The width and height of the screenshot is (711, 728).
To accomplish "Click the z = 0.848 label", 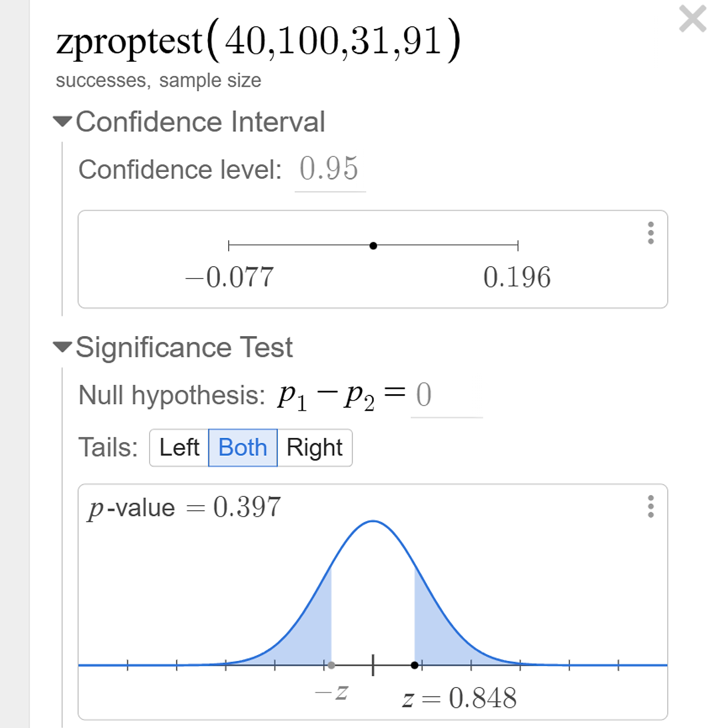I will click(459, 698).
